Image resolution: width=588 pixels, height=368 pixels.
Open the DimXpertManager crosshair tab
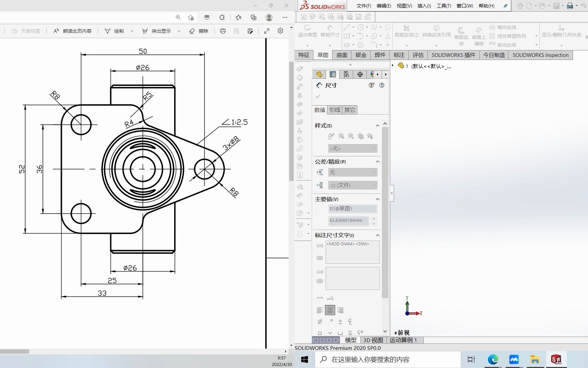360,74
